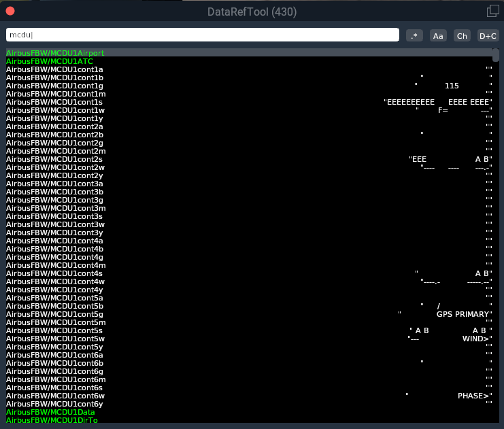Select AirbusFBW/MCDU1cont5b row
504x429 pixels.
249,306
